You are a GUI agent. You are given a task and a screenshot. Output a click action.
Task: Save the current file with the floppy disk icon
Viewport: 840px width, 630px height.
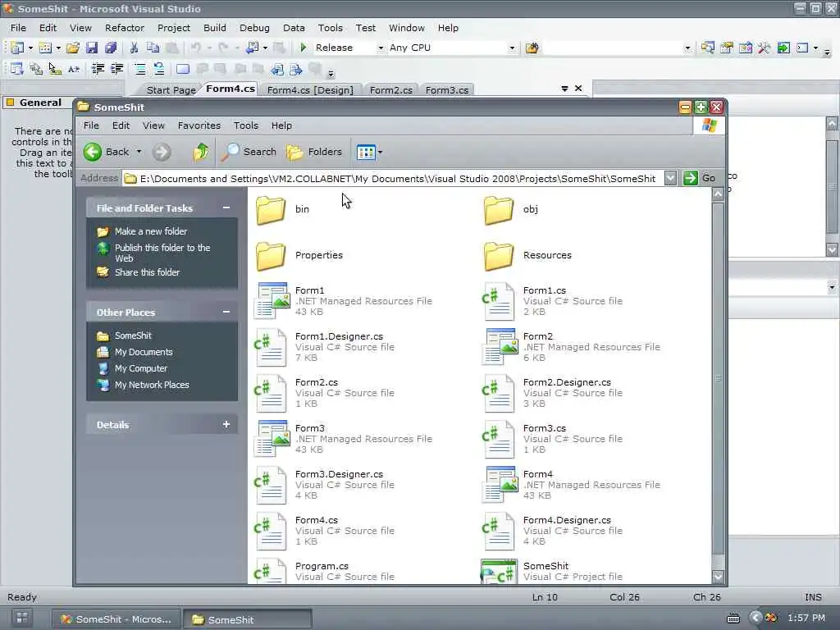[92, 48]
